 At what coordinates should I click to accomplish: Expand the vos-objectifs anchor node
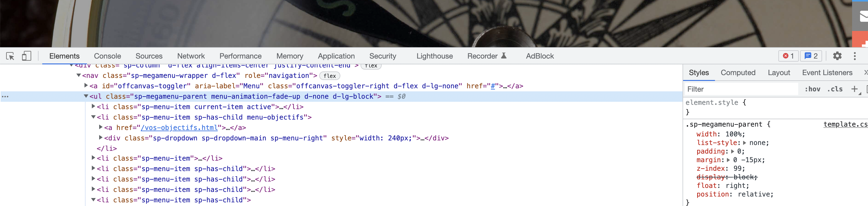pyautogui.click(x=100, y=127)
